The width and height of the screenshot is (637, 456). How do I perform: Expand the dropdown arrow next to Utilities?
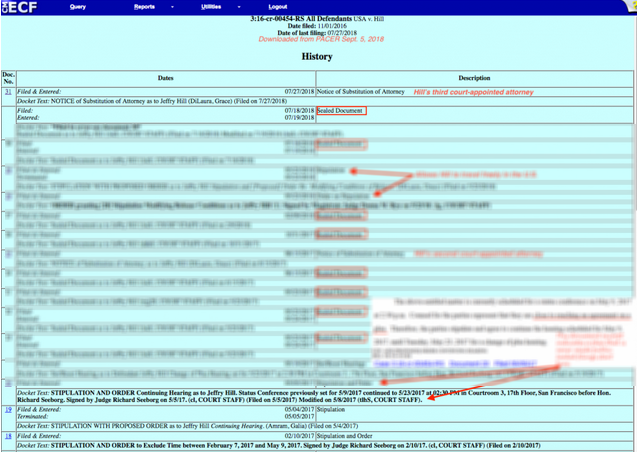(x=239, y=7)
